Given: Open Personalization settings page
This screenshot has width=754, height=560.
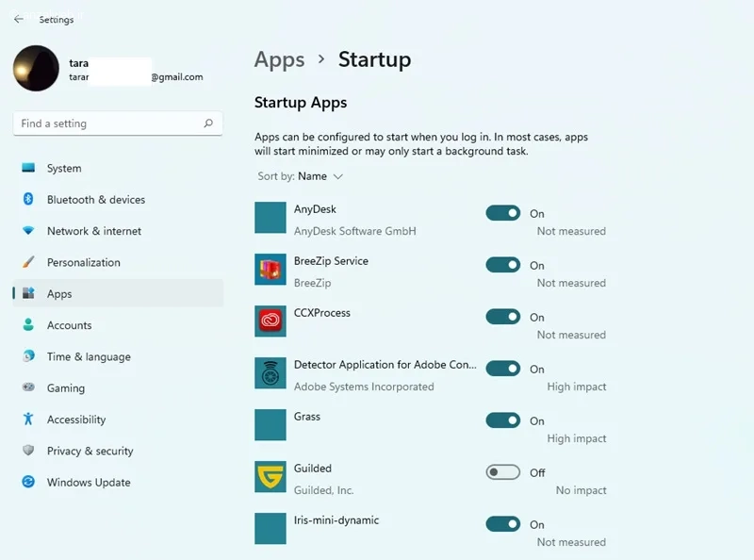Looking at the screenshot, I should pos(84,262).
